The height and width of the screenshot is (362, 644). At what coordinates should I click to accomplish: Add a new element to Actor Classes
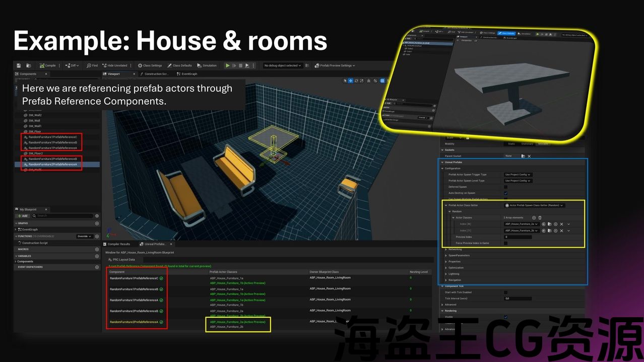pos(534,218)
